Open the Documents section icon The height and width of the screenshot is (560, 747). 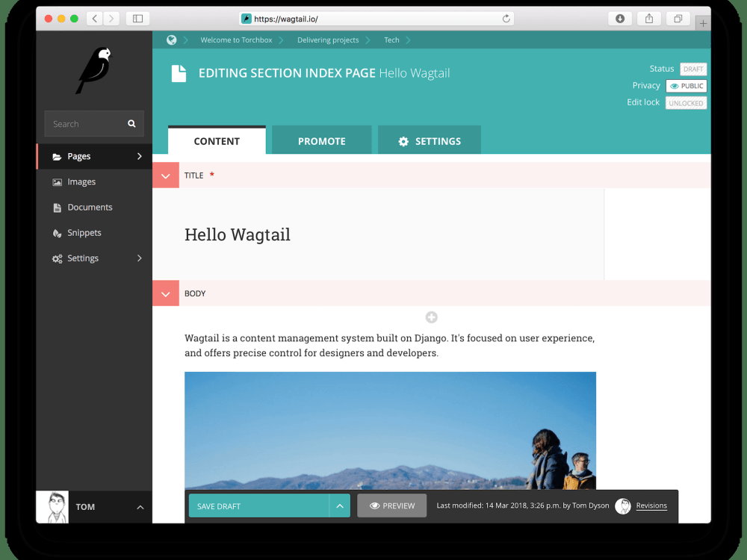click(x=58, y=207)
